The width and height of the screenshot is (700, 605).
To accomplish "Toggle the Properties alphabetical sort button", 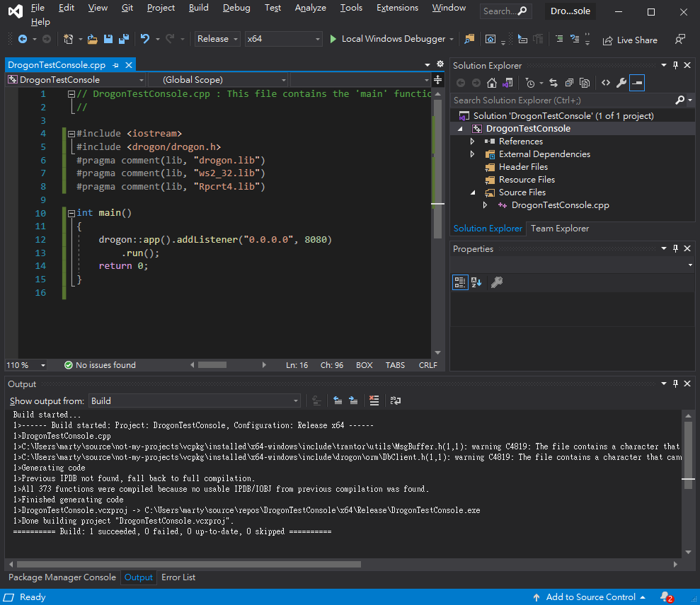I will tap(476, 282).
